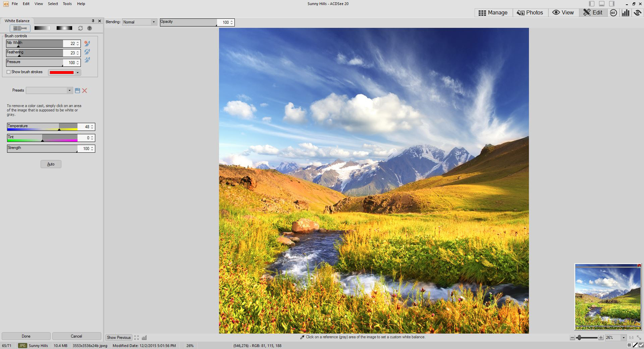Click the zoom slider handle

[579, 338]
